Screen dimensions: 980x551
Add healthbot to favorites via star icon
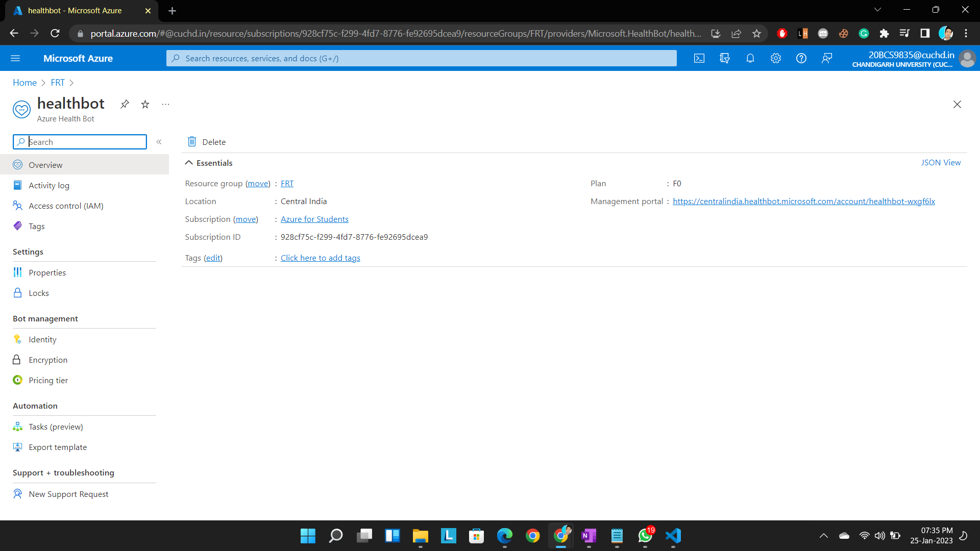click(x=145, y=104)
